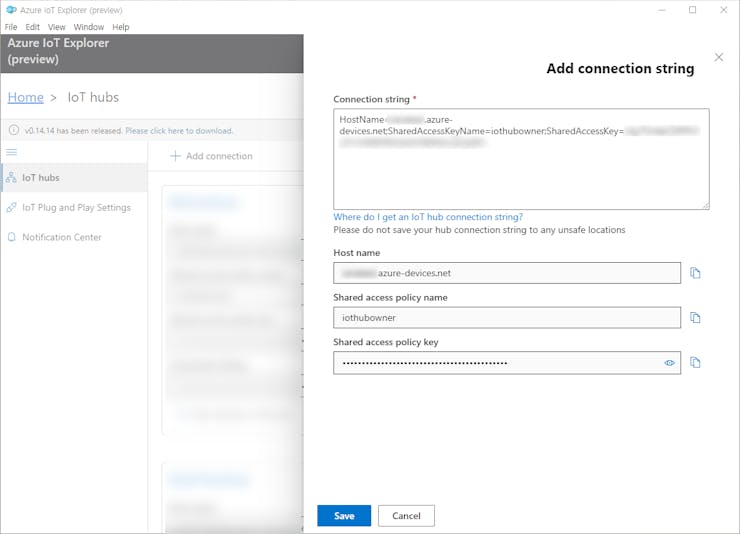740x534 pixels.
Task: Open the Window menu
Action: click(x=89, y=27)
